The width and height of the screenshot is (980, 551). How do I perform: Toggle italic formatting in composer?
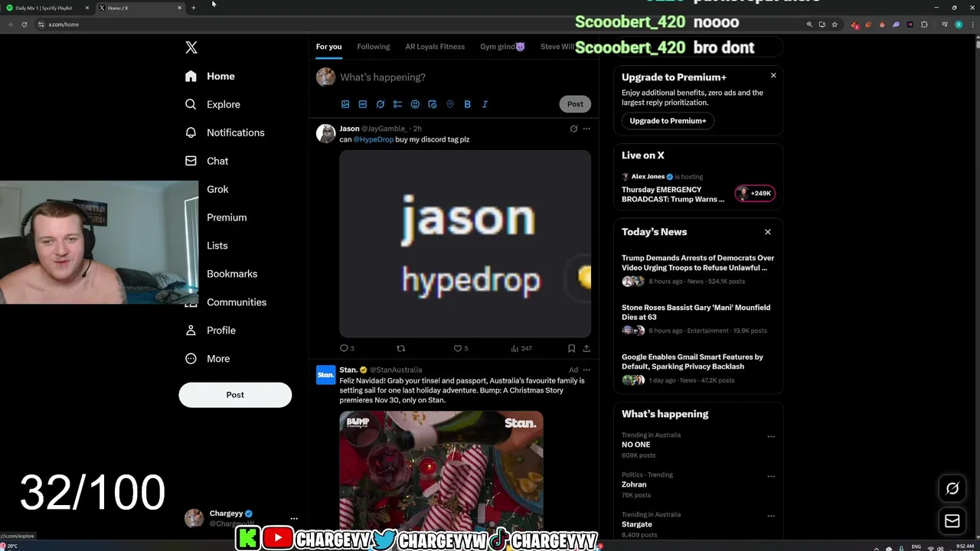pos(485,104)
